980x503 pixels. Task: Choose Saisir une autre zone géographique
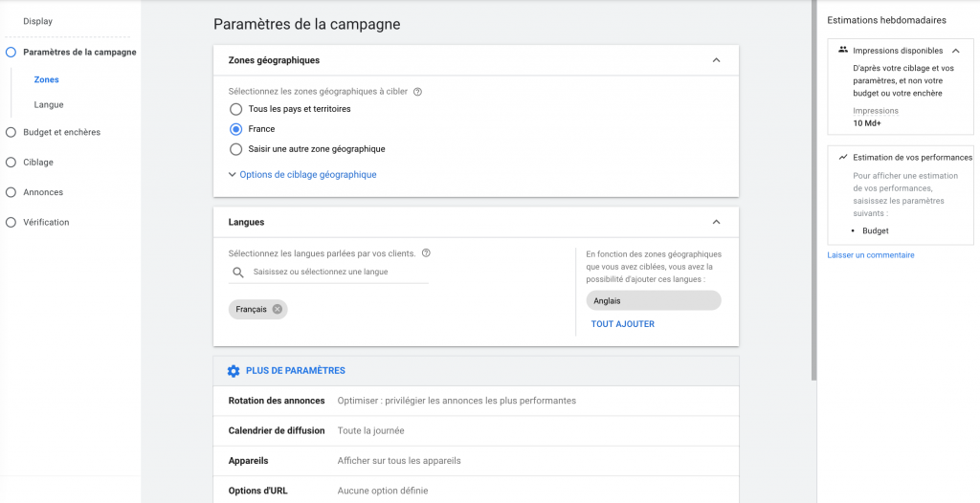235,149
